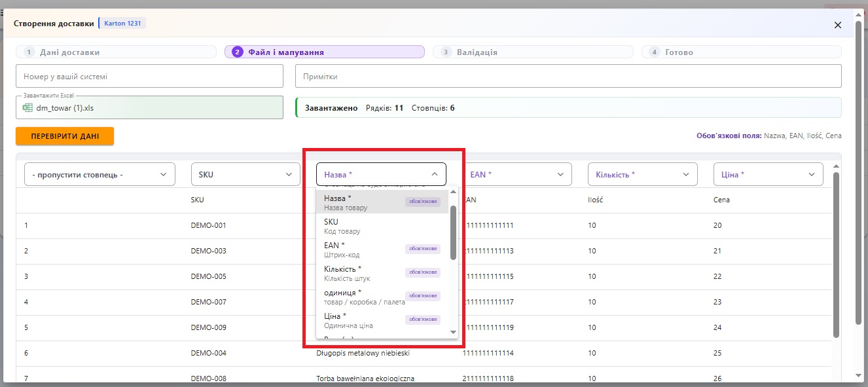
Task: Open the пропустити стовпець dropdown
Action: pyautogui.click(x=99, y=174)
